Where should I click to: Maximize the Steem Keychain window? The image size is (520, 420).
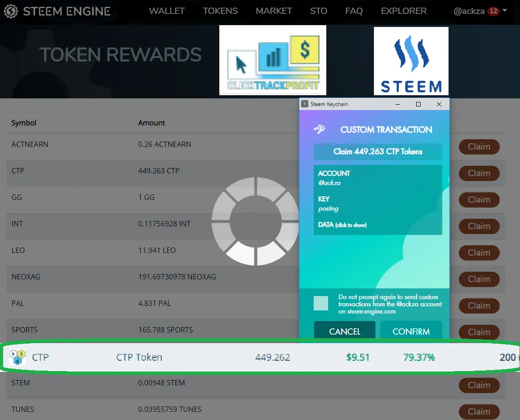418,104
